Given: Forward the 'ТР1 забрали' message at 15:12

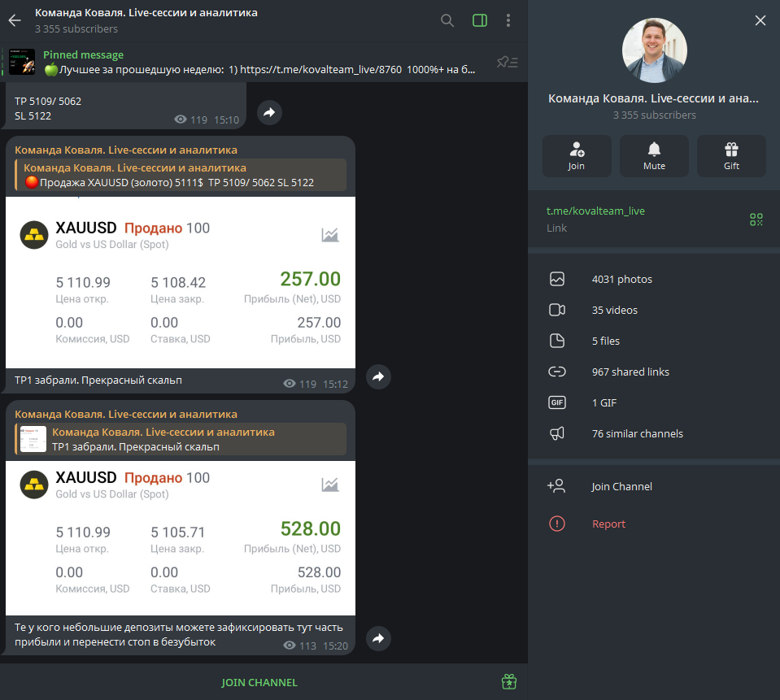Looking at the screenshot, I should pyautogui.click(x=378, y=377).
